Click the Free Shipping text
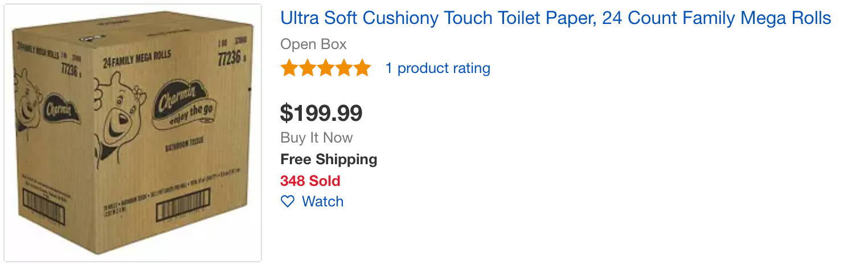The width and height of the screenshot is (868, 268). 329,159
